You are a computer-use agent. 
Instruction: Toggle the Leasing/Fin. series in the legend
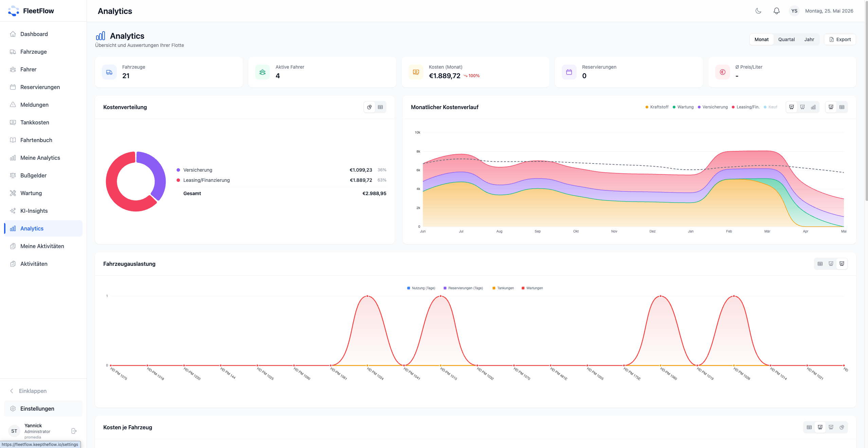745,107
